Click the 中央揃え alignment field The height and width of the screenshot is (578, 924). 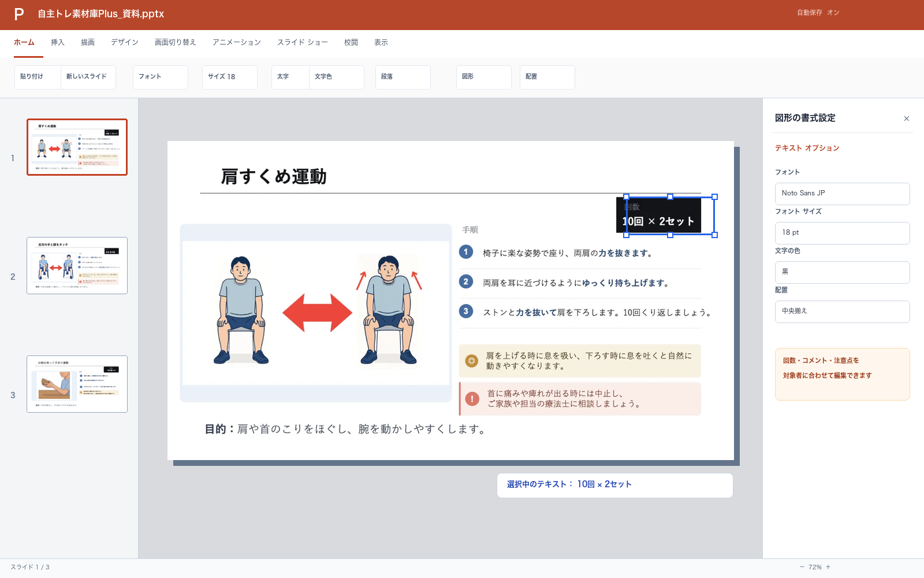tap(843, 312)
